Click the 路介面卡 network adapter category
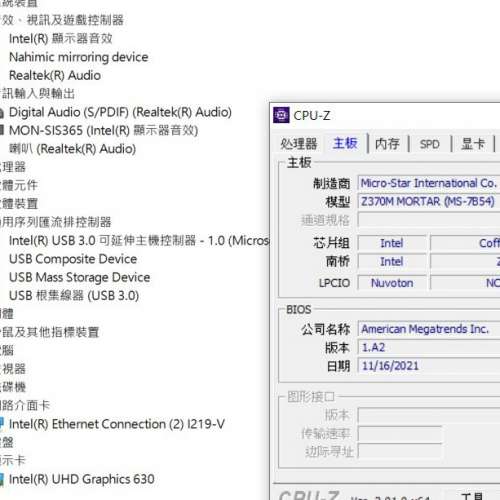The image size is (500, 500). [x=25, y=406]
